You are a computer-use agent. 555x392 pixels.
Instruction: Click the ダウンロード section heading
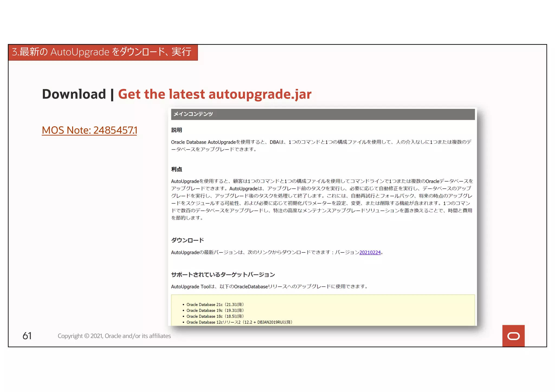coord(187,240)
